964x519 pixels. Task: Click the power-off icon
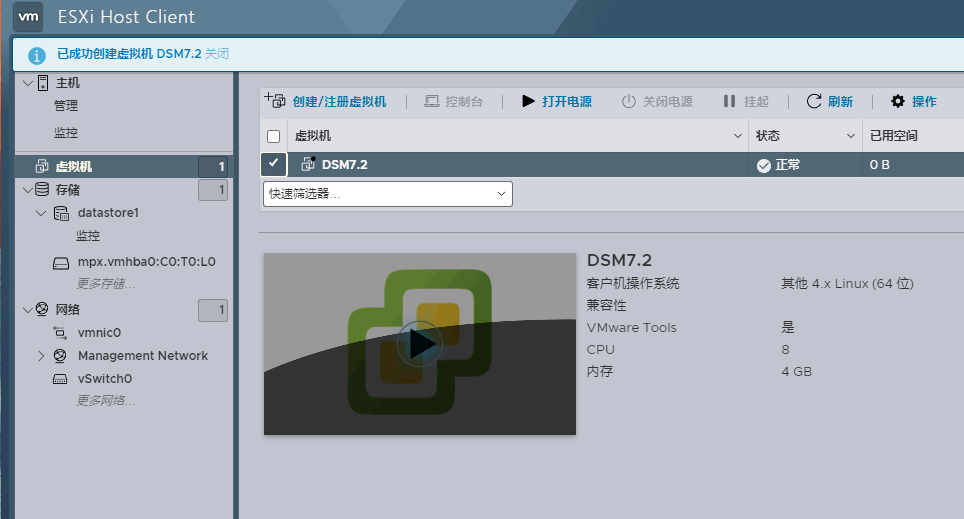pos(628,101)
